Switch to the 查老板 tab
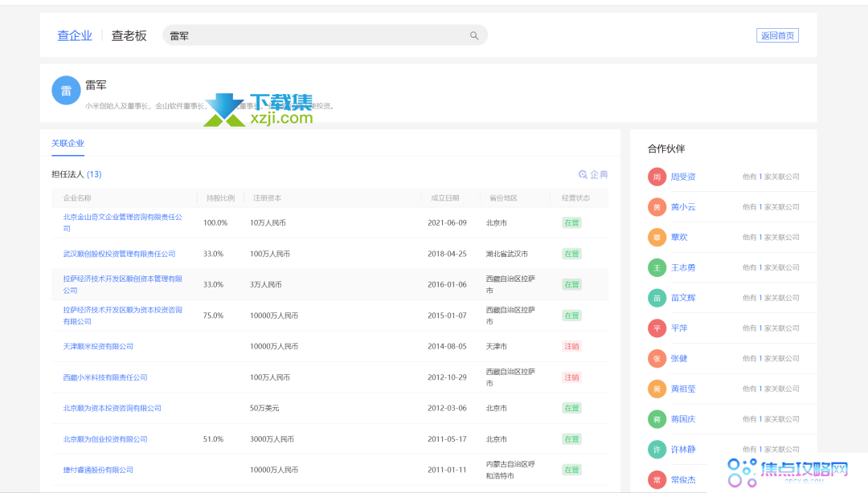The image size is (868, 493). coord(129,35)
